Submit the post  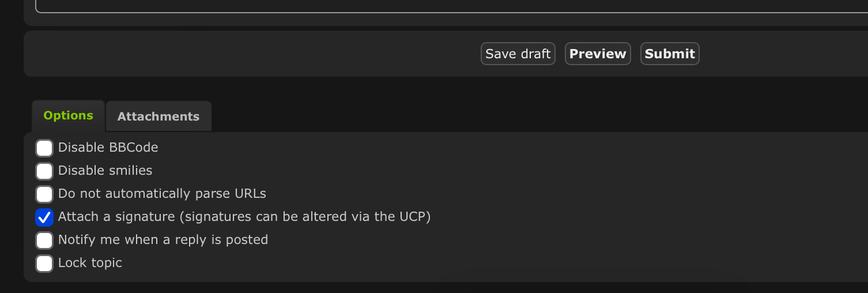click(x=670, y=54)
